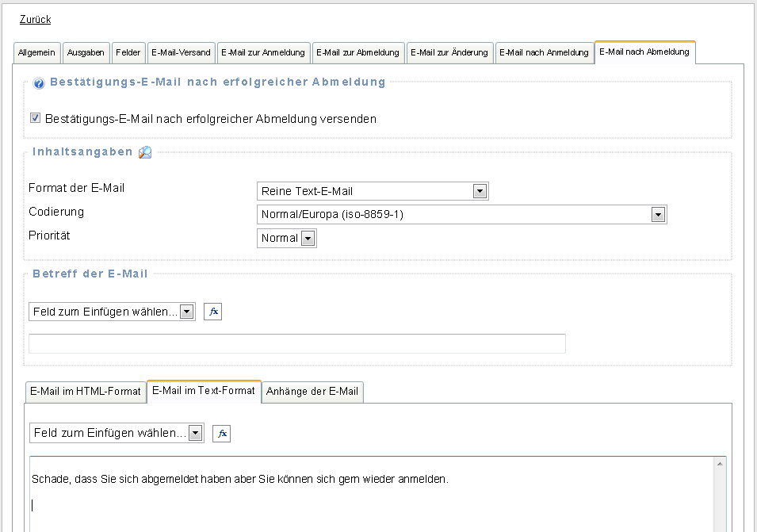This screenshot has width=757, height=532.
Task: Select the E-Mail im HTML-Format tab
Action: tap(86, 392)
